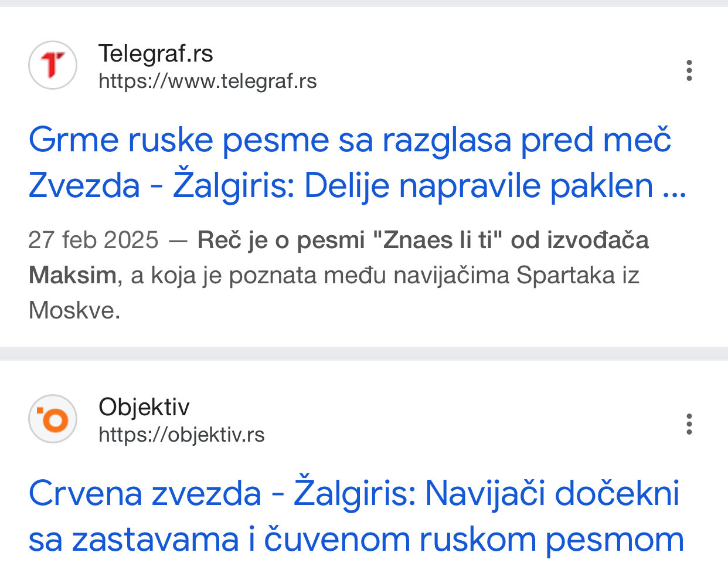The height and width of the screenshot is (583, 728).
Task: Click the orange Objektiv logo icon
Action: tap(53, 419)
